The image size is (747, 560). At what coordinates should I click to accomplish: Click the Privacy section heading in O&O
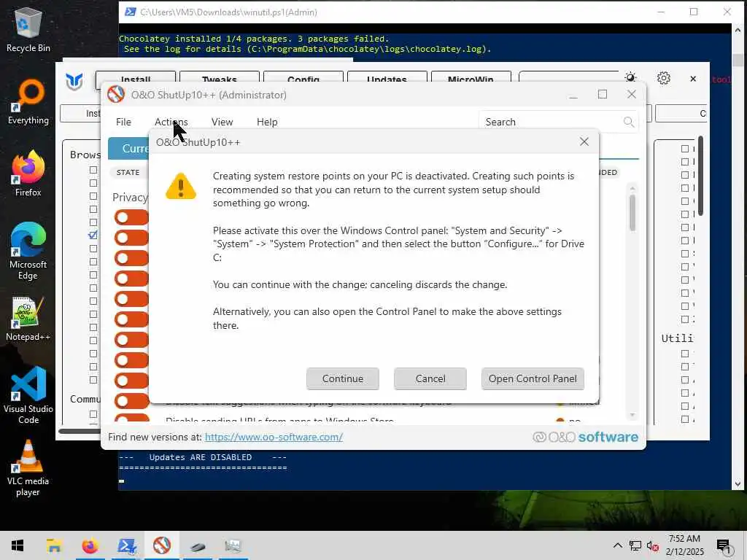point(130,197)
